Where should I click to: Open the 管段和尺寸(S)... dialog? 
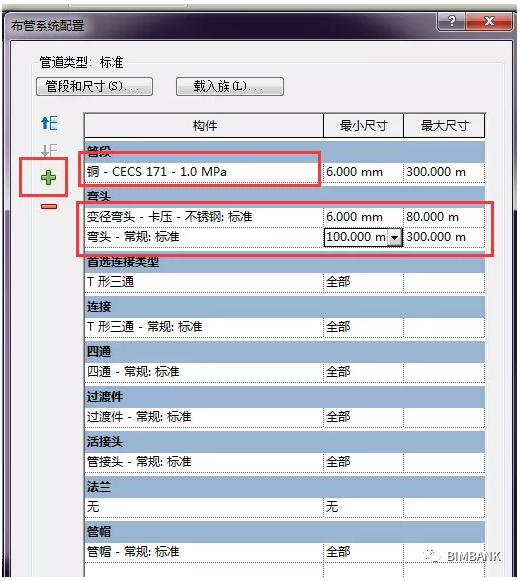94,86
